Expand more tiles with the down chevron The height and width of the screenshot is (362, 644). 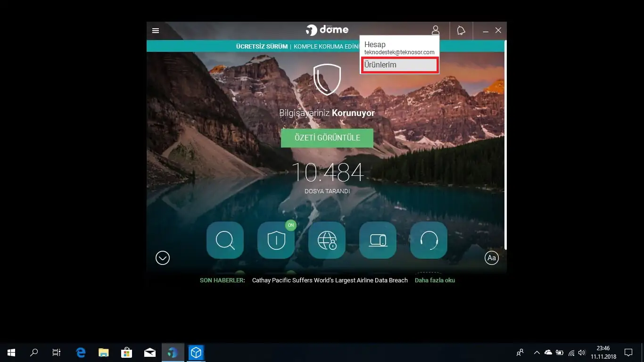[x=163, y=258]
